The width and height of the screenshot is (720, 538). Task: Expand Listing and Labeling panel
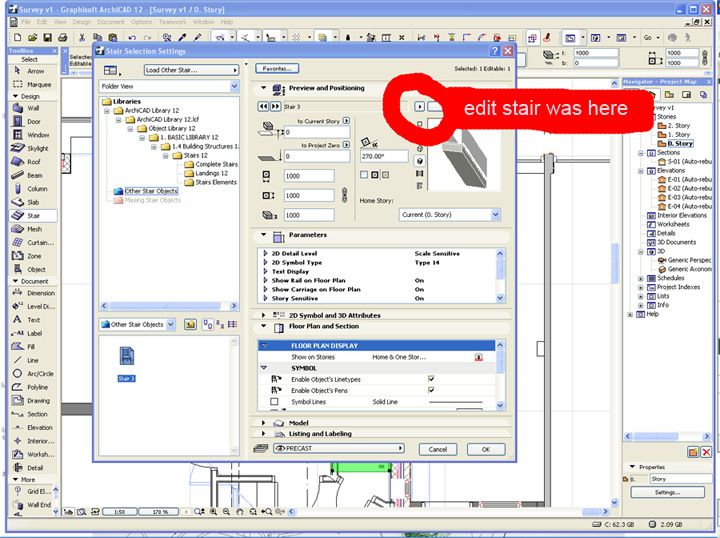point(263,433)
